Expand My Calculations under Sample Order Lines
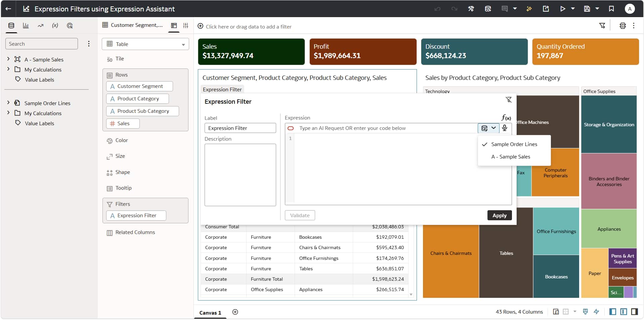Image resolution: width=644 pixels, height=320 pixels. [8, 113]
